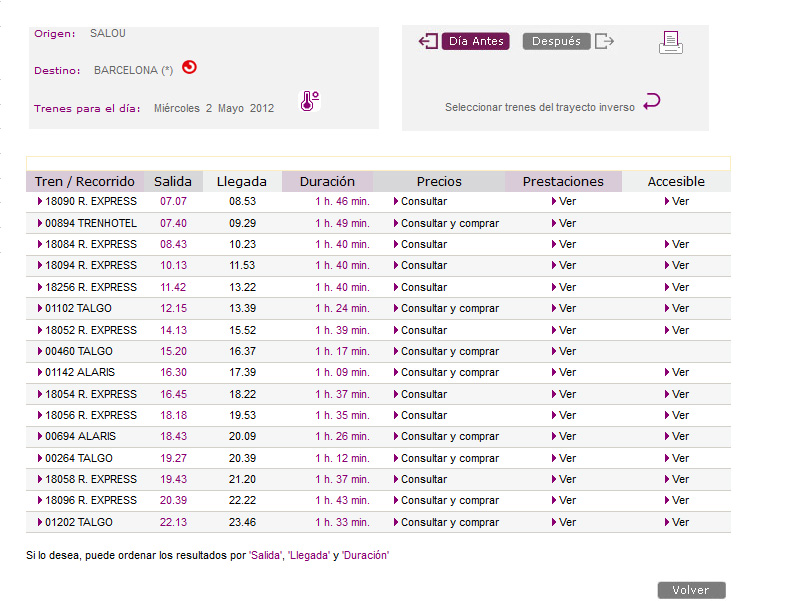The width and height of the screenshot is (802, 601).
Task: Expand train 01142 ALARIS route details
Action: [80, 372]
